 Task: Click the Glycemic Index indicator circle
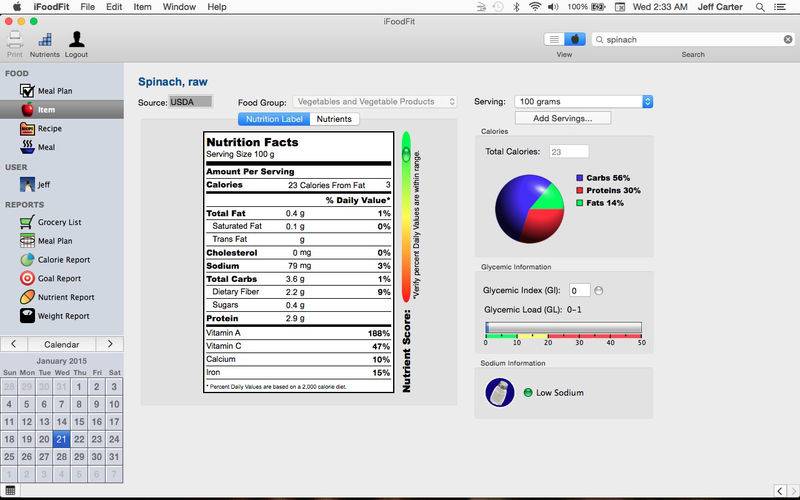pos(599,290)
